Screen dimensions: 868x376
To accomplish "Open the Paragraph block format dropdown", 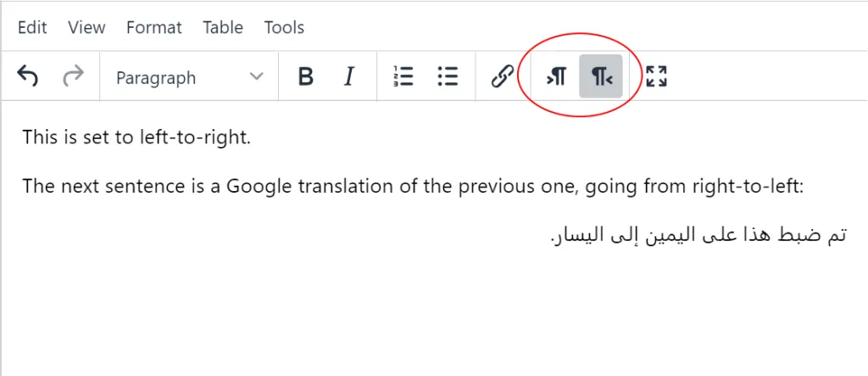I will [x=189, y=77].
